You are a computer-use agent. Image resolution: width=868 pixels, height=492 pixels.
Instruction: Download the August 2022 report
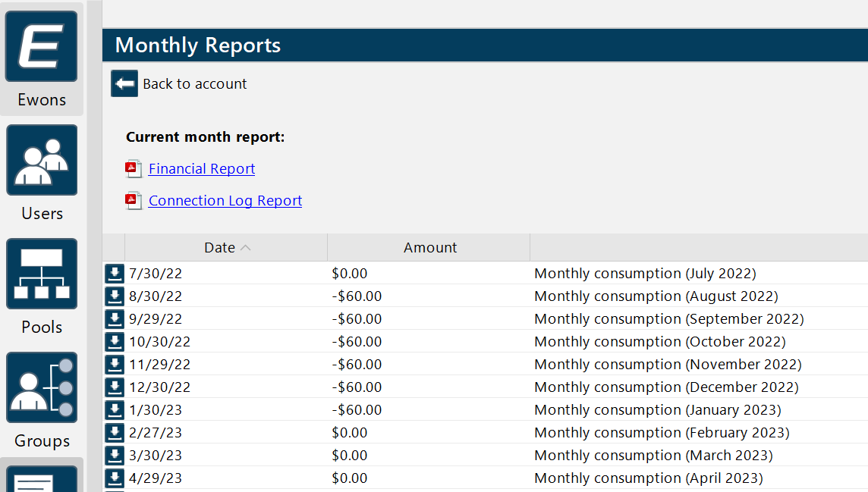coord(114,296)
